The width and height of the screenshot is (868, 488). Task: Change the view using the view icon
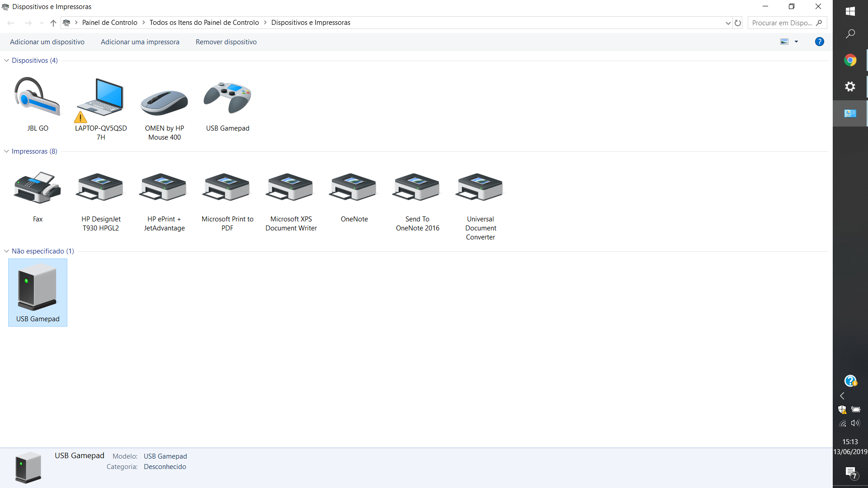784,42
